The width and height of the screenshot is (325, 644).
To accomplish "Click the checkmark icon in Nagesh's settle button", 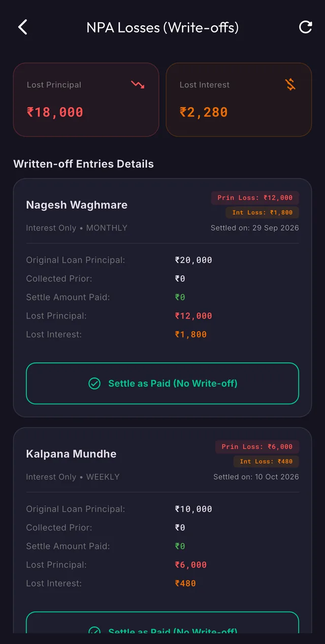I will click(x=94, y=383).
